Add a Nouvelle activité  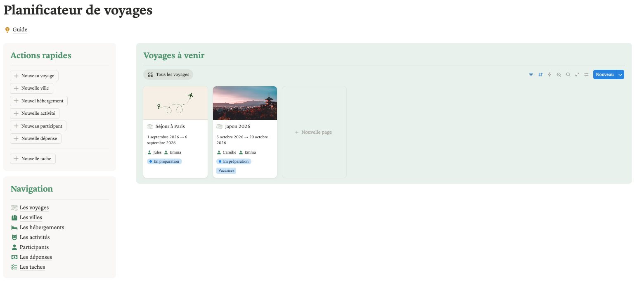35,113
